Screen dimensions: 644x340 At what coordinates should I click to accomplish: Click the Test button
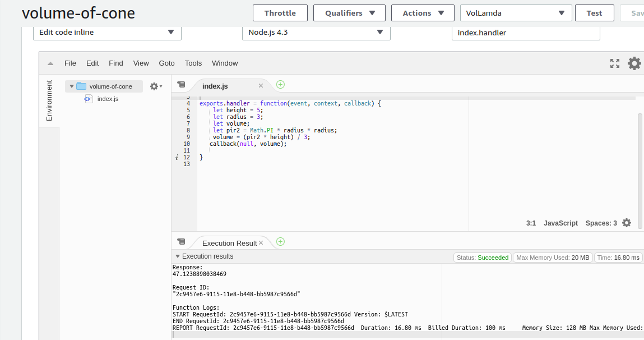click(594, 13)
